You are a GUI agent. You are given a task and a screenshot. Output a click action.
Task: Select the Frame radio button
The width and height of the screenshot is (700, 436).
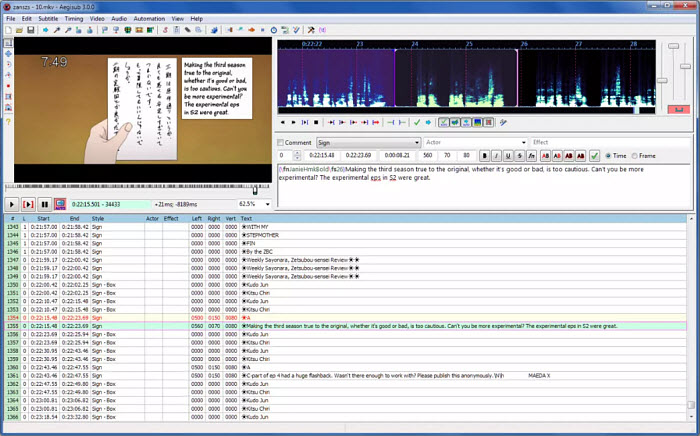634,156
